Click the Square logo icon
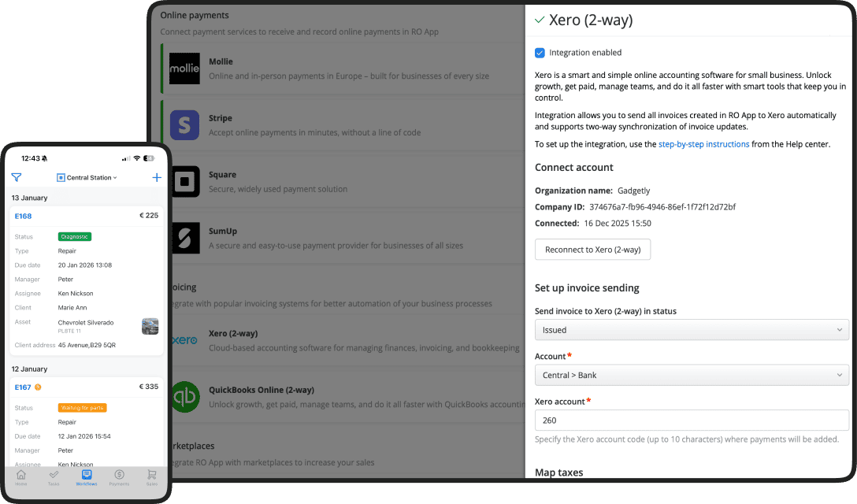857x504 pixels. pos(184,182)
